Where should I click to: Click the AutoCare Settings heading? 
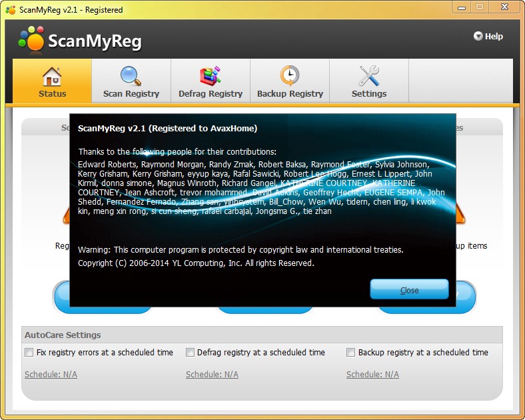point(63,335)
